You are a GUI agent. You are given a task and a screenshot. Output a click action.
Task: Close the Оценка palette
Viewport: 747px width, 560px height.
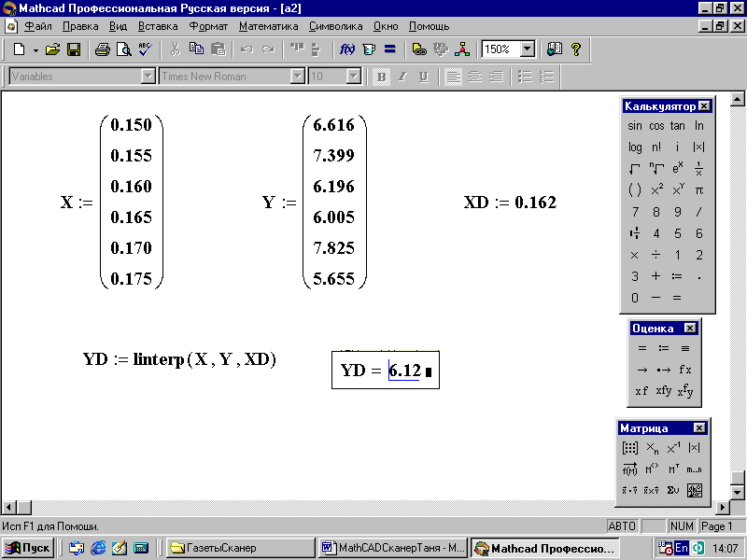pyautogui.click(x=690, y=329)
